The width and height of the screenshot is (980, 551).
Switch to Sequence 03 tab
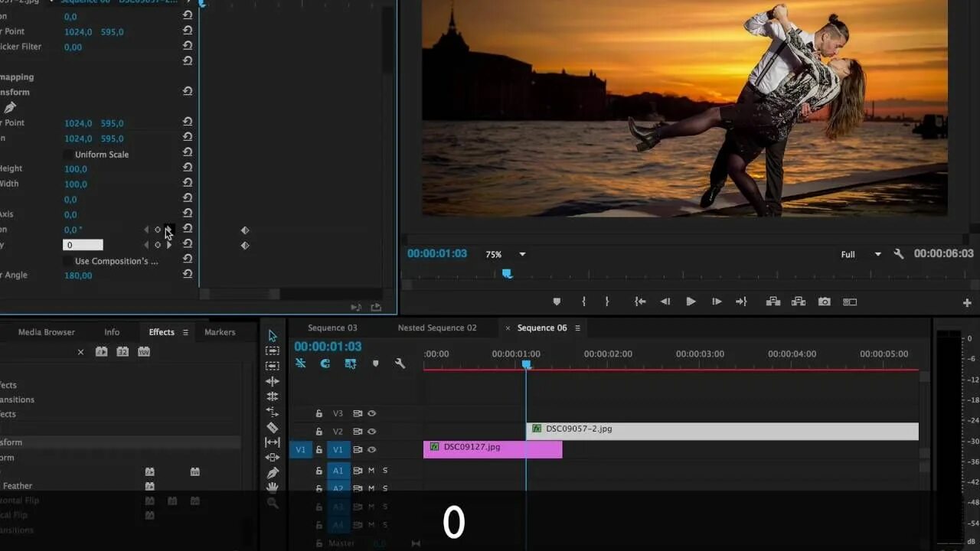point(332,328)
